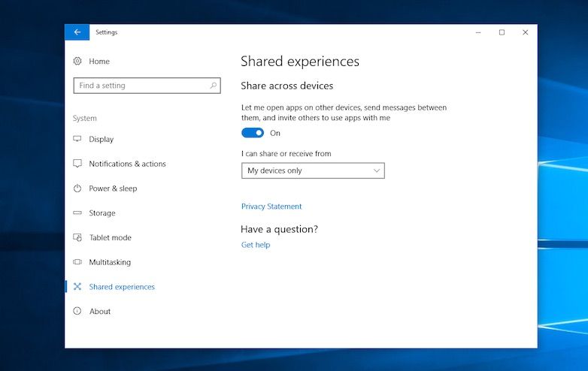Click the magnifier search icon in Find a setting
Screen dimensions: 588x371
214,86
